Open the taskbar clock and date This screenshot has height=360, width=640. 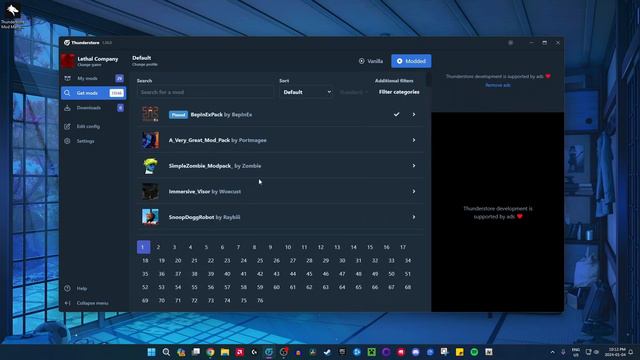[x=617, y=352]
